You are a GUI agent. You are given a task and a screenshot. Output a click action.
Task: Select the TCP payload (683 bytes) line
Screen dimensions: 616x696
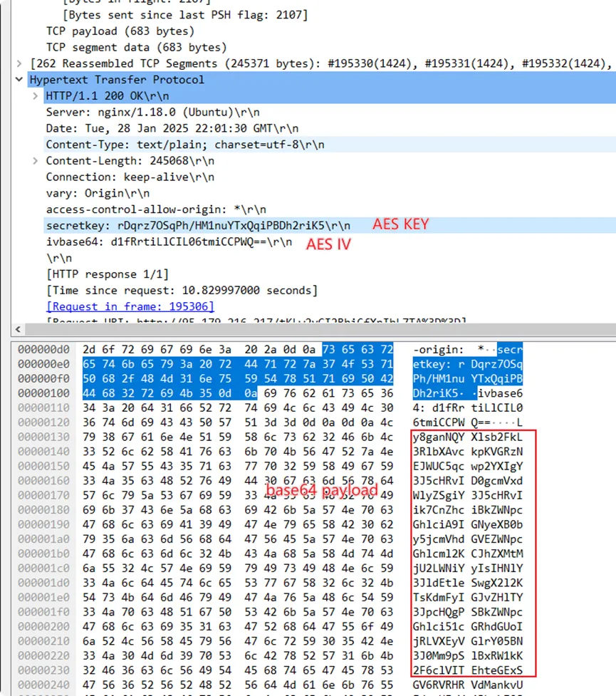click(x=120, y=31)
